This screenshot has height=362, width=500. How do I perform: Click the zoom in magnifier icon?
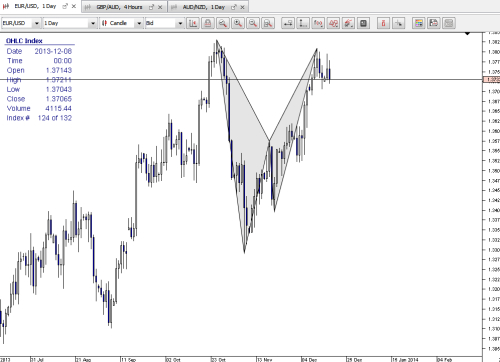pos(238,23)
